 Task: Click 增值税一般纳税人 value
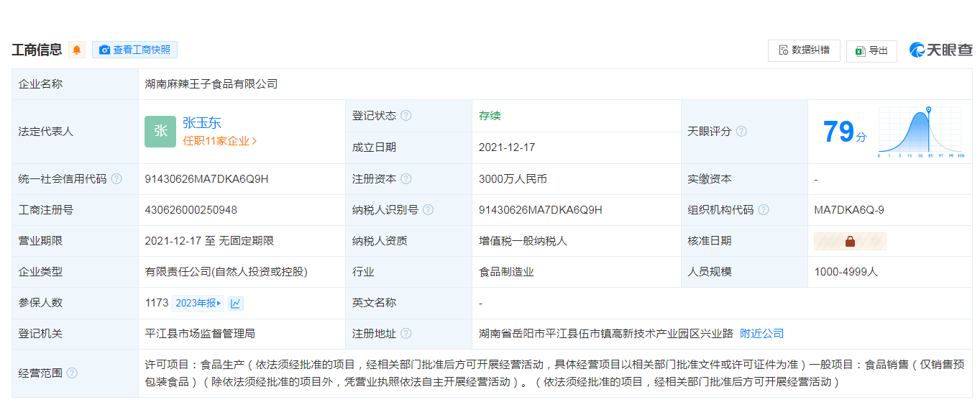click(523, 241)
